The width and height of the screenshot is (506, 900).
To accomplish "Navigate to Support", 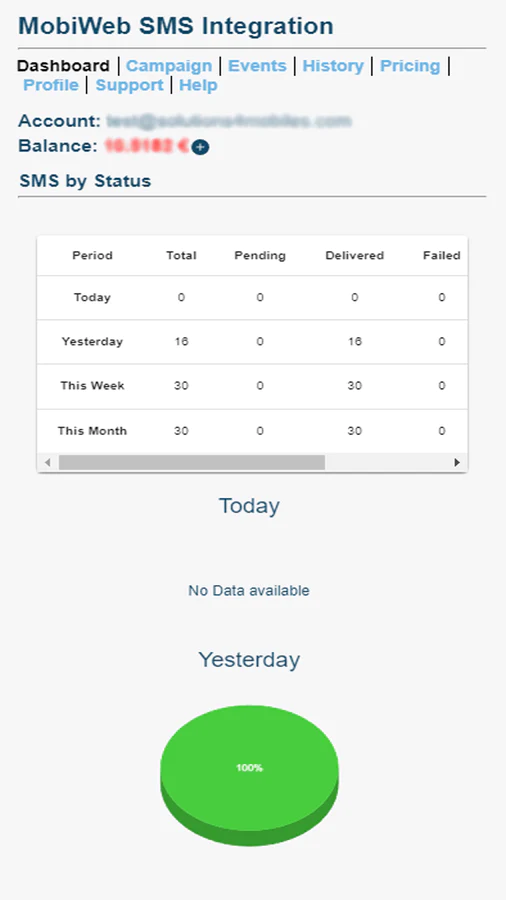I will pyautogui.click(x=129, y=86).
